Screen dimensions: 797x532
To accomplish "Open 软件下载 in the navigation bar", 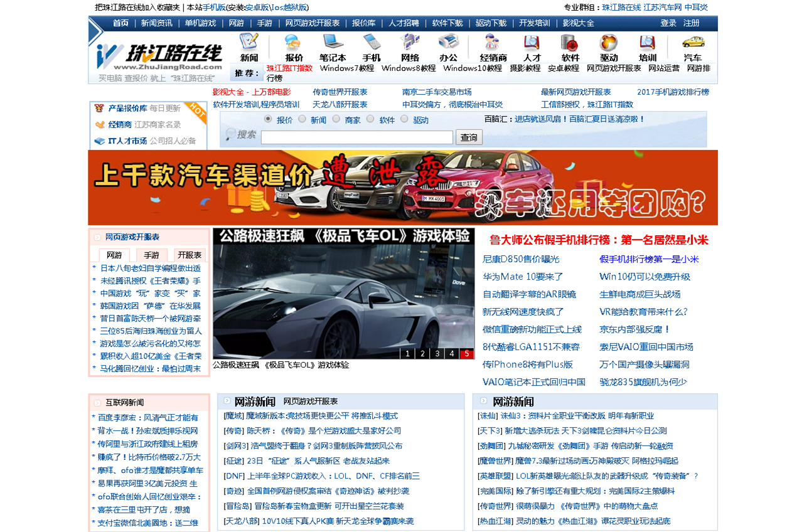I will pos(447,23).
